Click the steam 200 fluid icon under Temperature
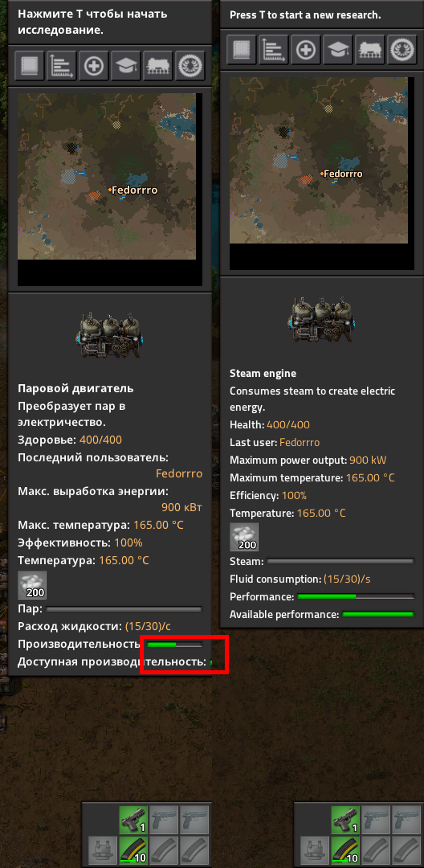This screenshot has height=868, width=424. [x=244, y=537]
